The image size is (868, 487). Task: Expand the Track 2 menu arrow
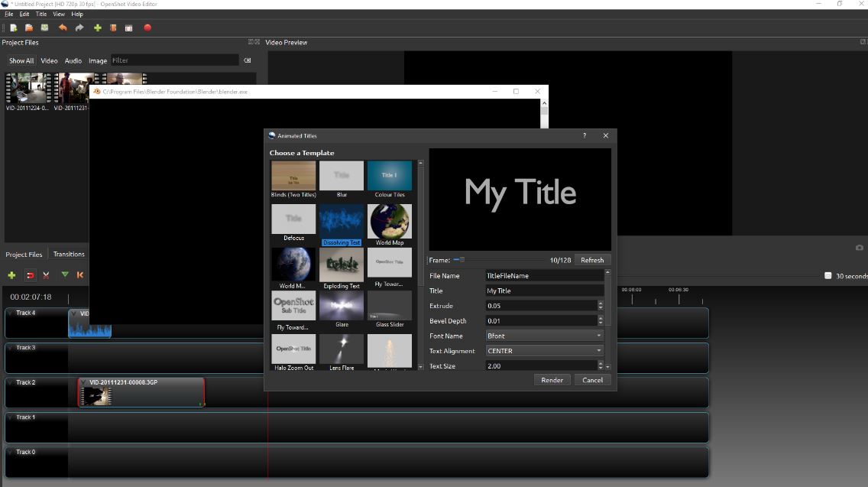[11, 383]
